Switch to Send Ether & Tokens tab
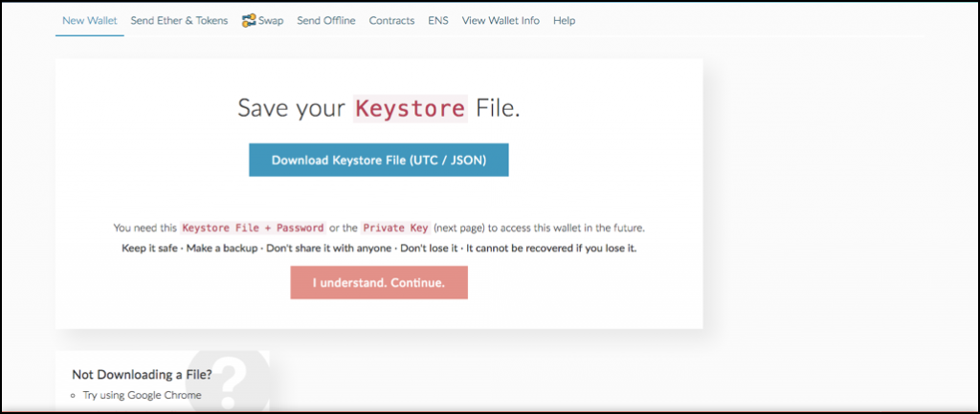 (x=179, y=20)
